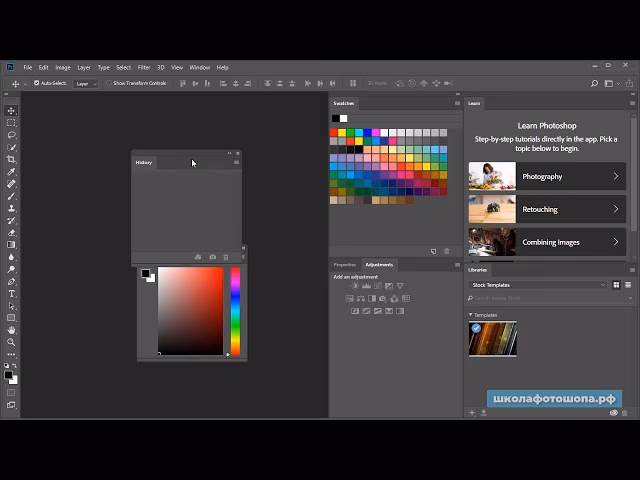Select the Move tool in toolbar

click(x=11, y=111)
